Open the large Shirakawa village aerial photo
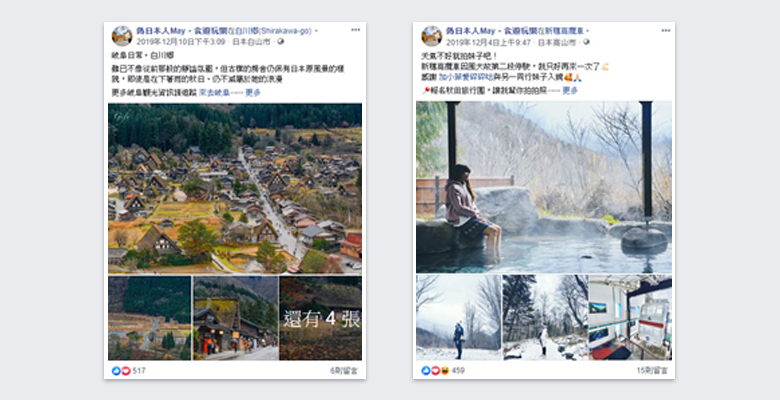Screen dimensions: 780x400 (235, 189)
